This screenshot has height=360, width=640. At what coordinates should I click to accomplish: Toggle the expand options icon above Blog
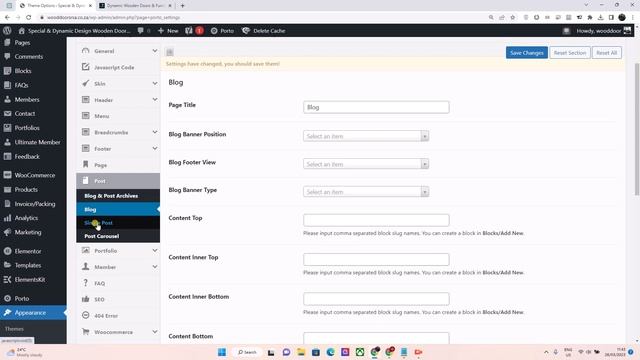170,52
